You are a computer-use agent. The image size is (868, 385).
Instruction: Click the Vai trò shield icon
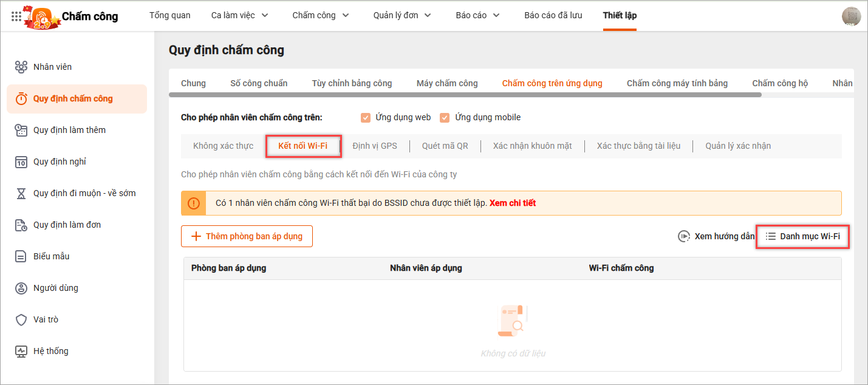point(21,319)
